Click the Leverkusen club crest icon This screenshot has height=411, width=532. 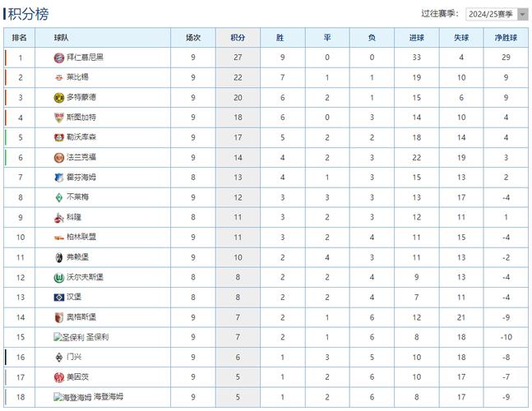point(59,137)
